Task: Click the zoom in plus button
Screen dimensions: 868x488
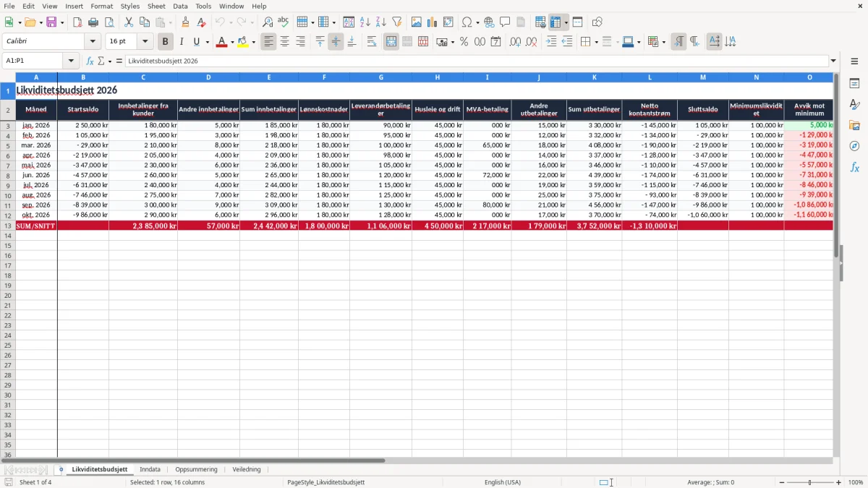Action: (x=838, y=482)
